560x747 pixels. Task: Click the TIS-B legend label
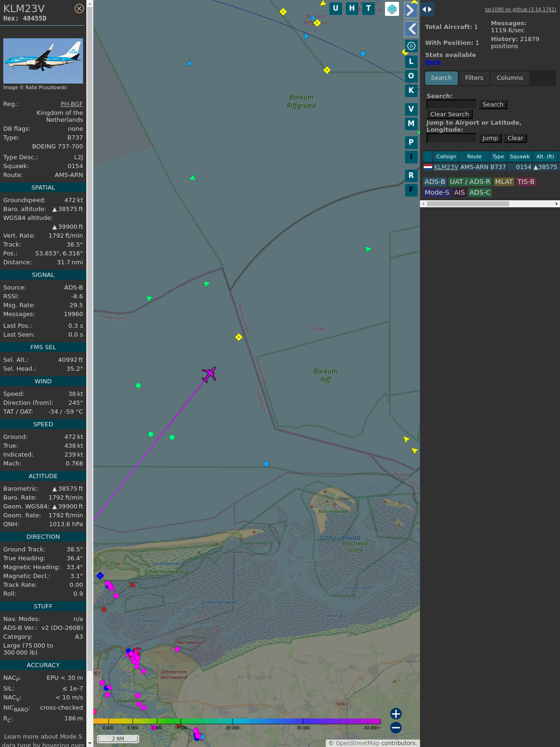pos(526,182)
